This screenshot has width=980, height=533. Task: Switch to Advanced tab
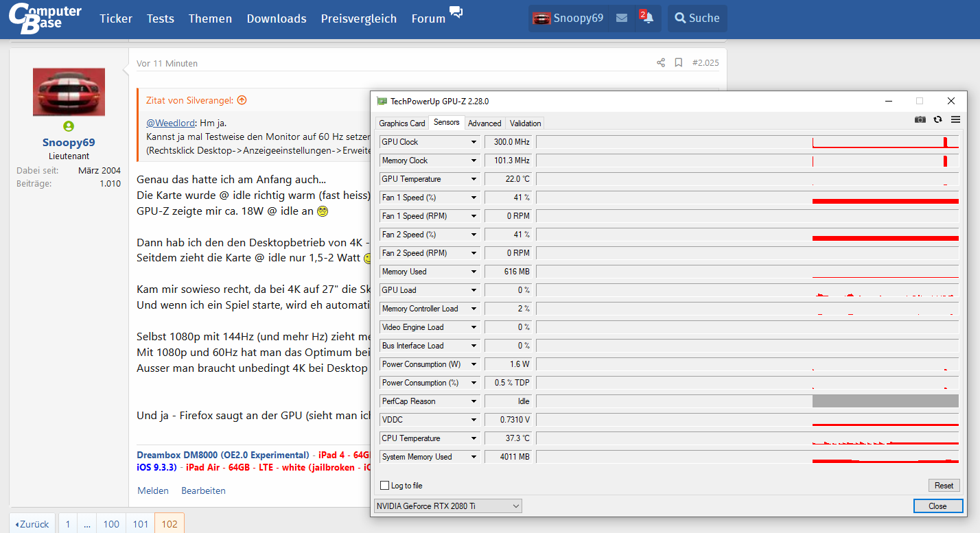(x=485, y=123)
